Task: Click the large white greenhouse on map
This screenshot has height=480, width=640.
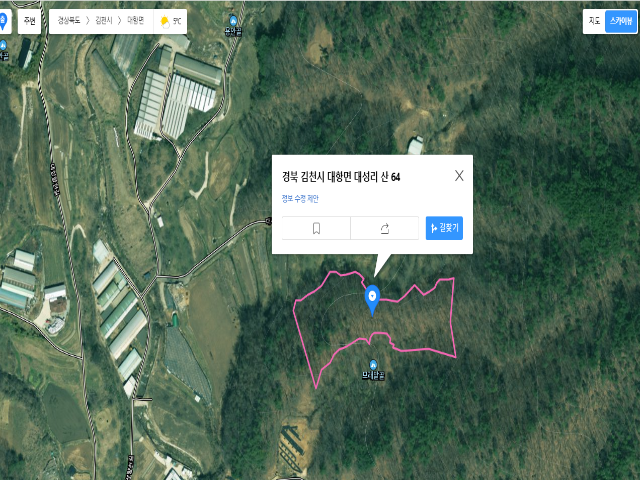Action: click(188, 106)
